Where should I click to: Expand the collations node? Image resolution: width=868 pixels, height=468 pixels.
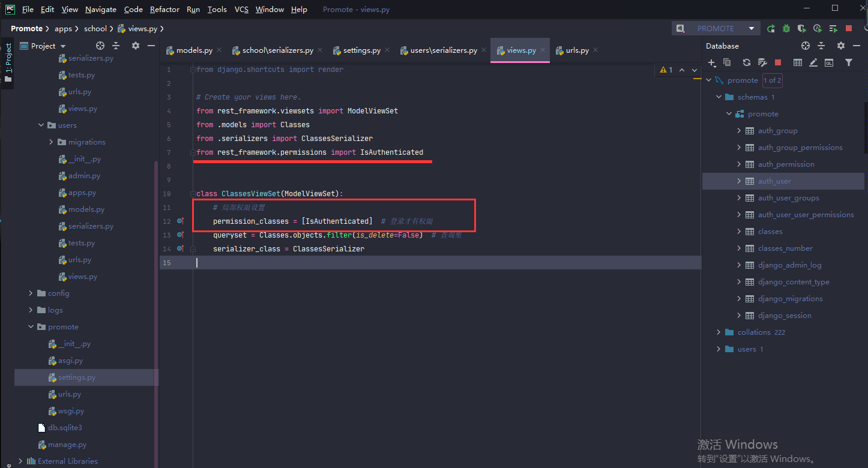click(x=719, y=332)
